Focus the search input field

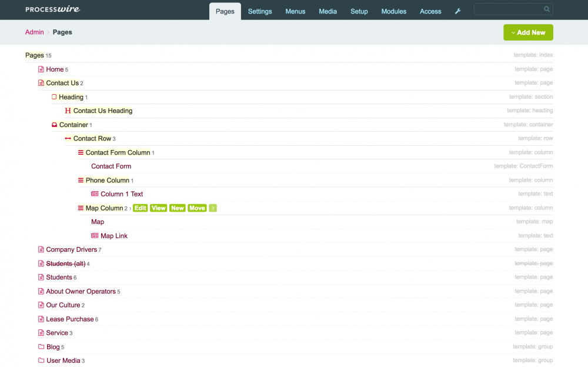[x=508, y=9]
